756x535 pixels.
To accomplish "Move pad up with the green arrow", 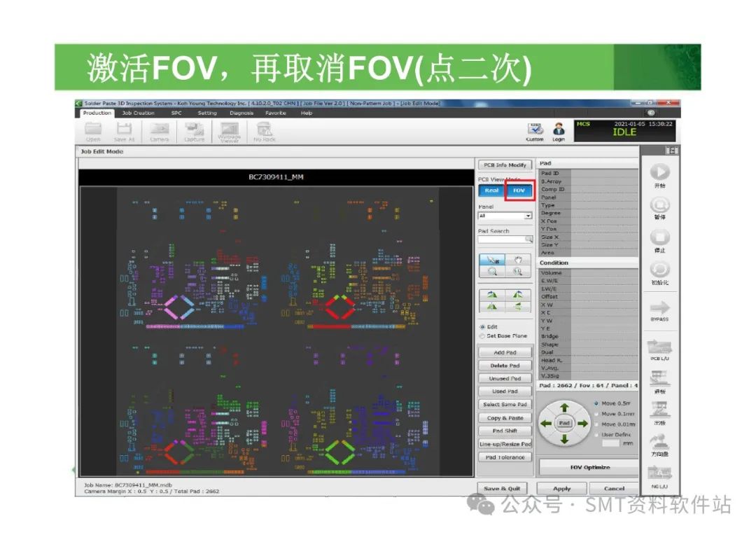I will pos(564,408).
